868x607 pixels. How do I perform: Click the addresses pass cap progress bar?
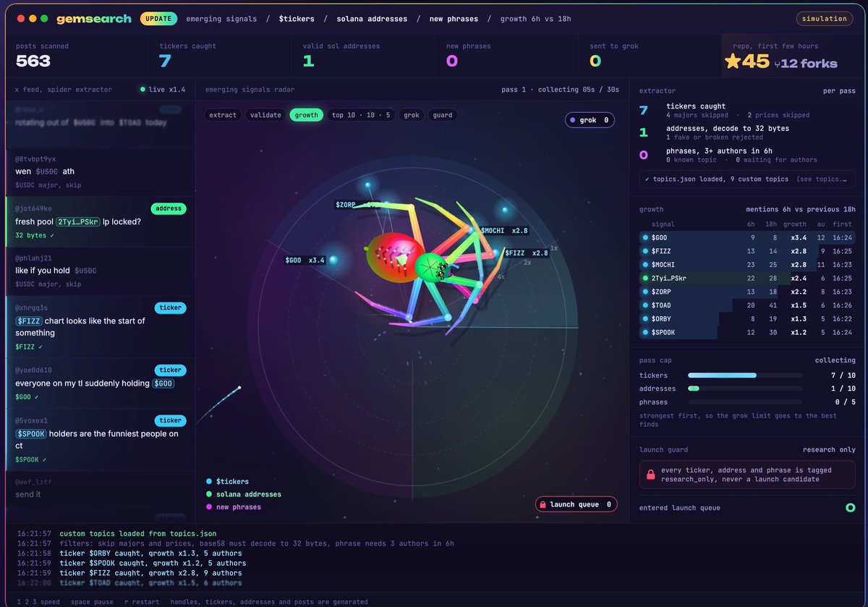click(x=744, y=389)
